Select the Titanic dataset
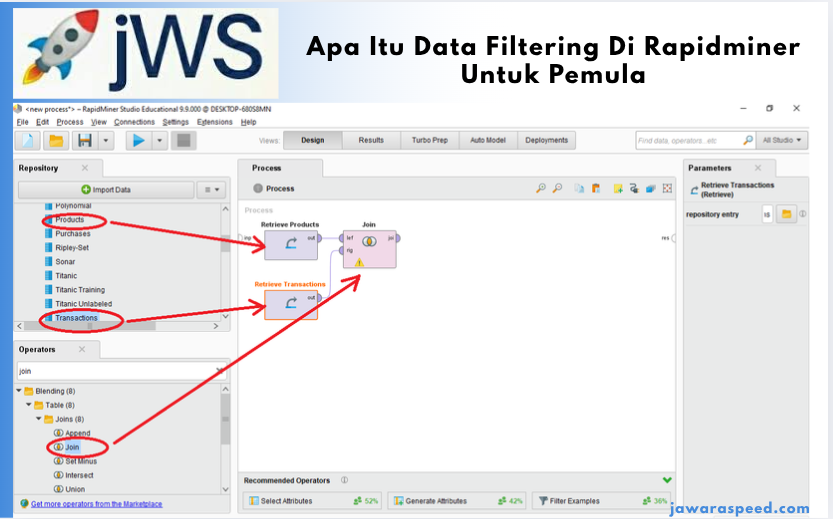Screen dimensions: 833x519 (66, 276)
